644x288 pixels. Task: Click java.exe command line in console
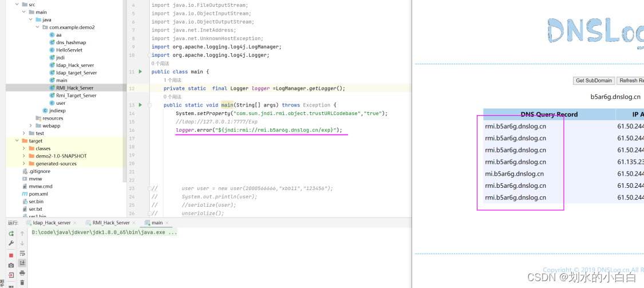tap(104, 232)
